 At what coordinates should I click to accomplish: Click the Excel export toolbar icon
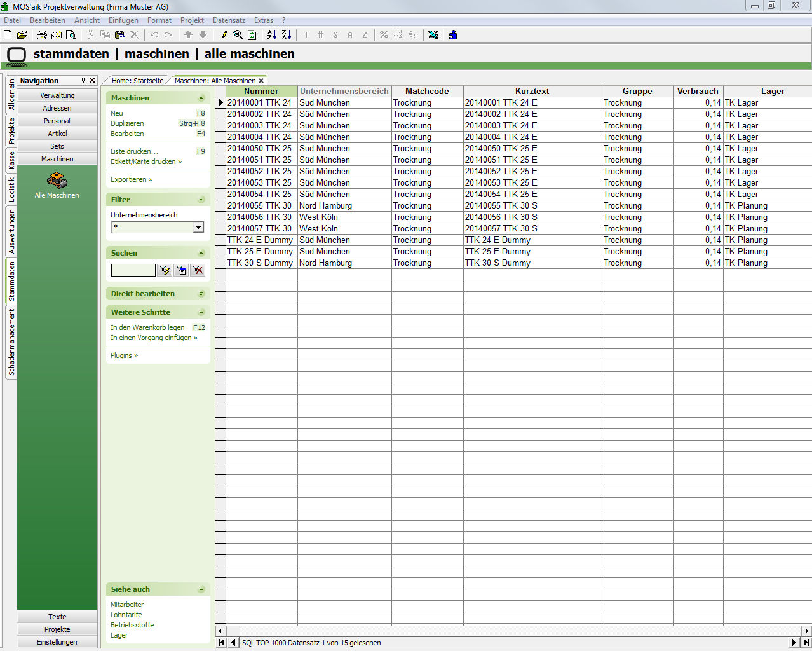(x=433, y=35)
